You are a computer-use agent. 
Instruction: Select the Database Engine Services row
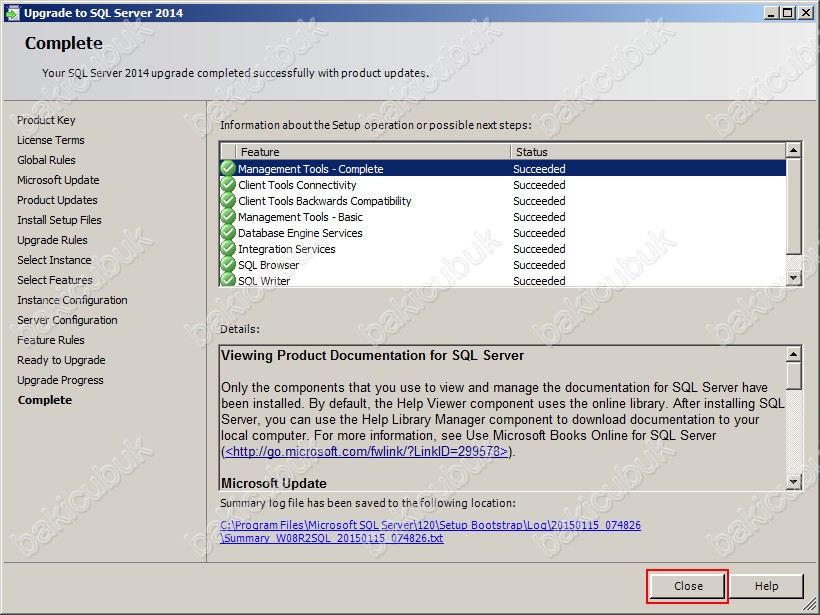[x=503, y=233]
